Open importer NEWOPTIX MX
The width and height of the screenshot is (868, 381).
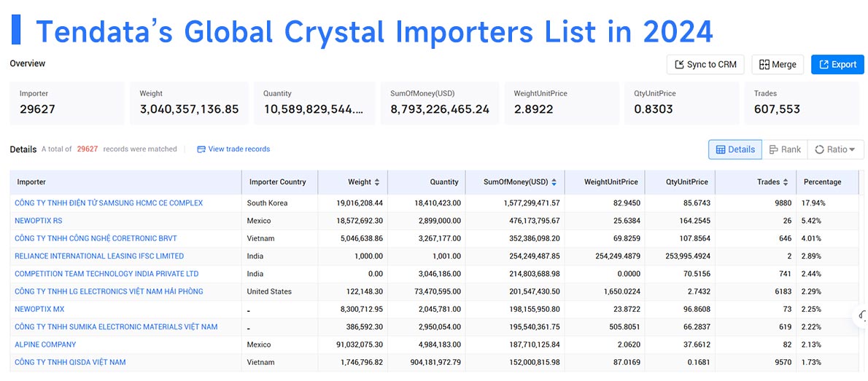39,309
